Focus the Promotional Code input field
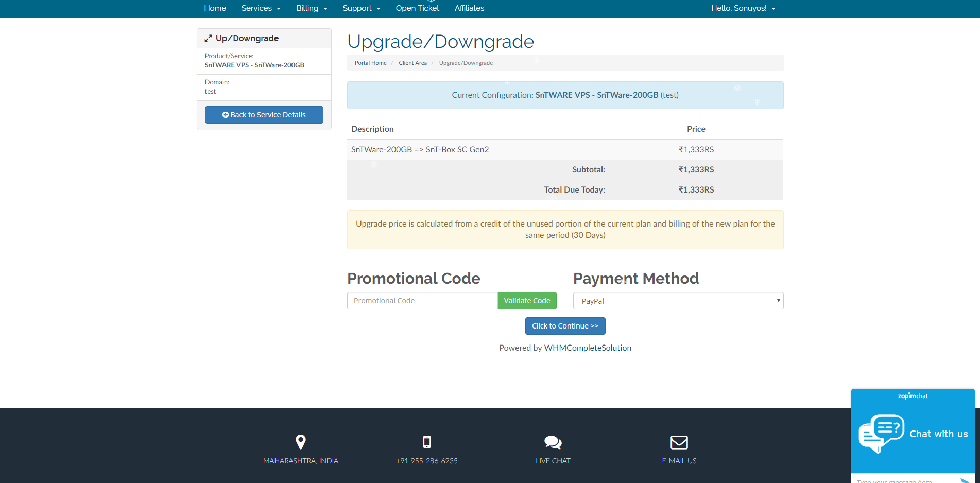This screenshot has height=483, width=980. (x=422, y=301)
